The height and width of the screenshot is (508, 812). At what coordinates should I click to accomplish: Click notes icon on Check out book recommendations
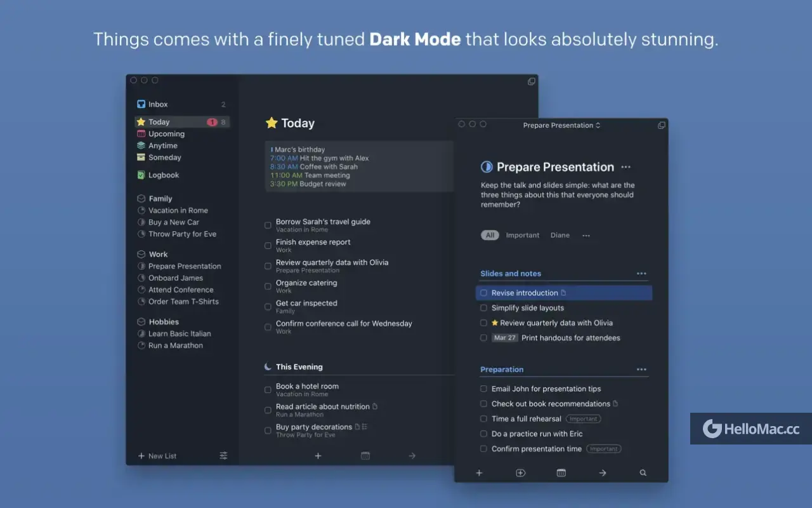615,404
